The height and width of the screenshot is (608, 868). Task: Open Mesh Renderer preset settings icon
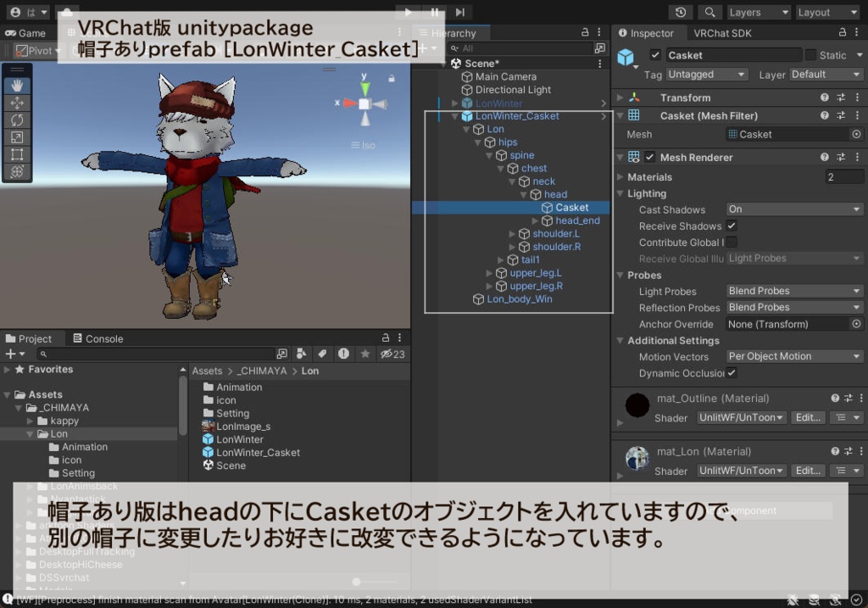coord(841,157)
